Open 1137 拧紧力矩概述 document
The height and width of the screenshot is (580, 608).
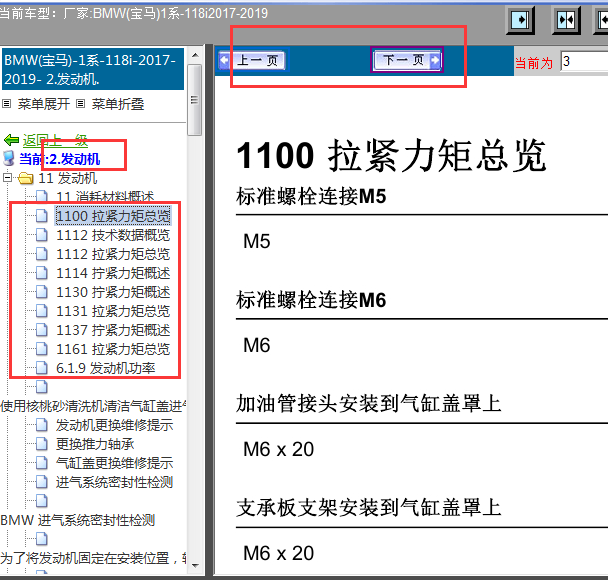(113, 330)
